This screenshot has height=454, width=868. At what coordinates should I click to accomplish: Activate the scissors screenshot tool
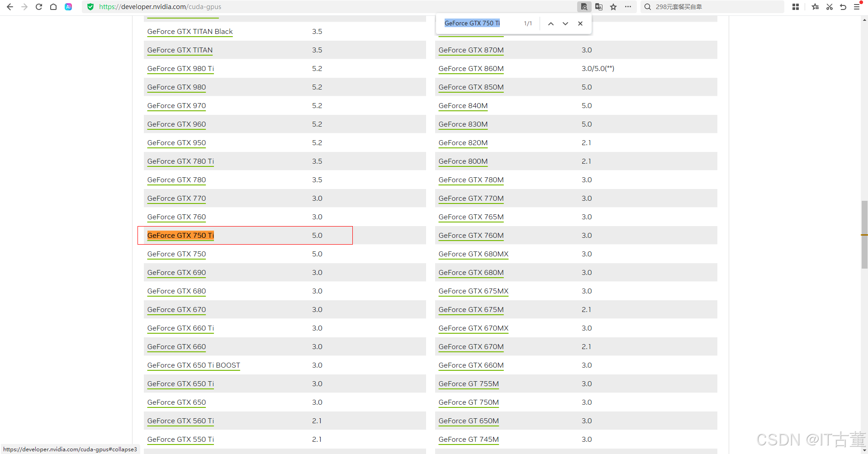829,7
